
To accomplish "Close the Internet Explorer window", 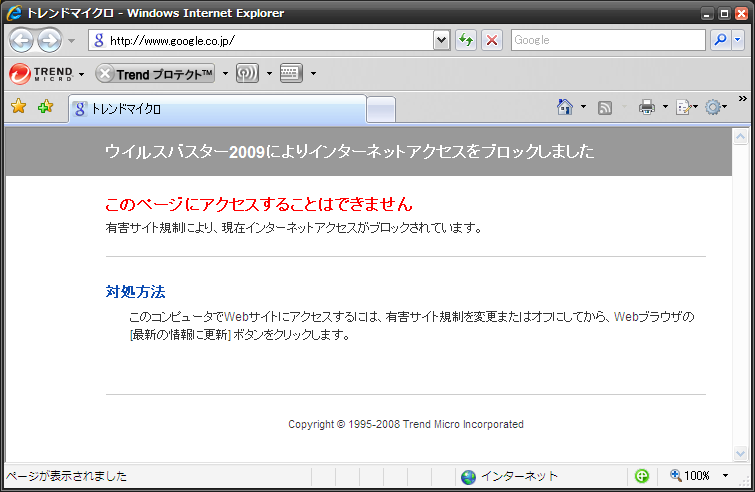I will 742,13.
